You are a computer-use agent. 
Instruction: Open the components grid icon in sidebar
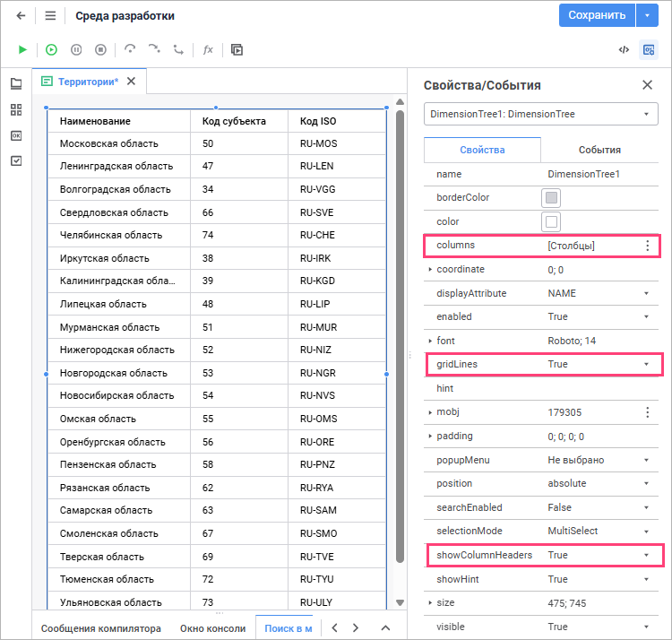[x=16, y=109]
